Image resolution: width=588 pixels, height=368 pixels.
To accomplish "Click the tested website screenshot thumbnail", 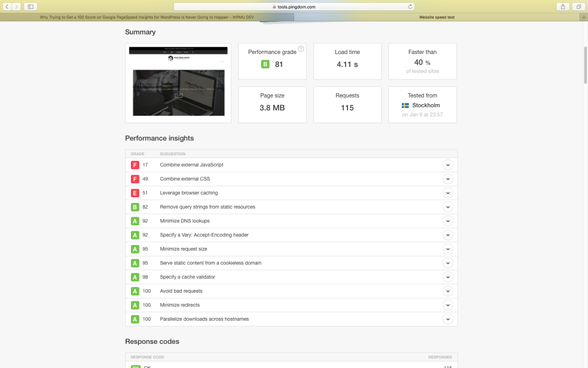I will pyautogui.click(x=178, y=83).
